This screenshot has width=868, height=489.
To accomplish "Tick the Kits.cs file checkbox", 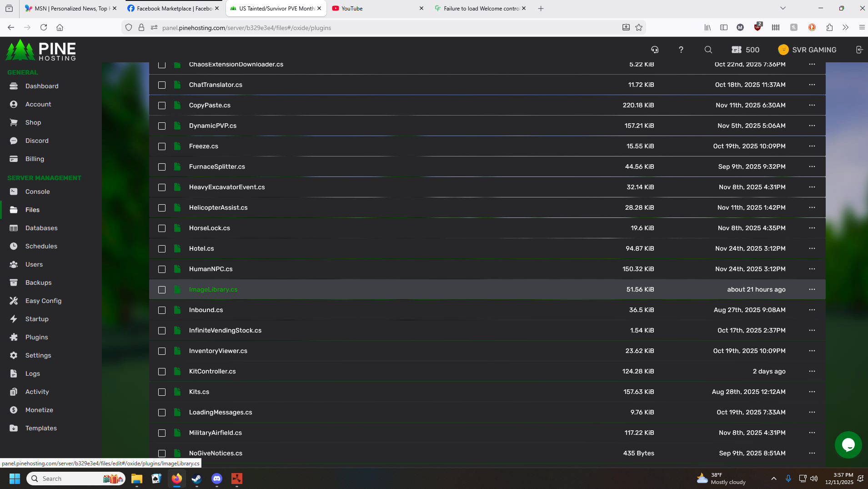I will tap(162, 392).
